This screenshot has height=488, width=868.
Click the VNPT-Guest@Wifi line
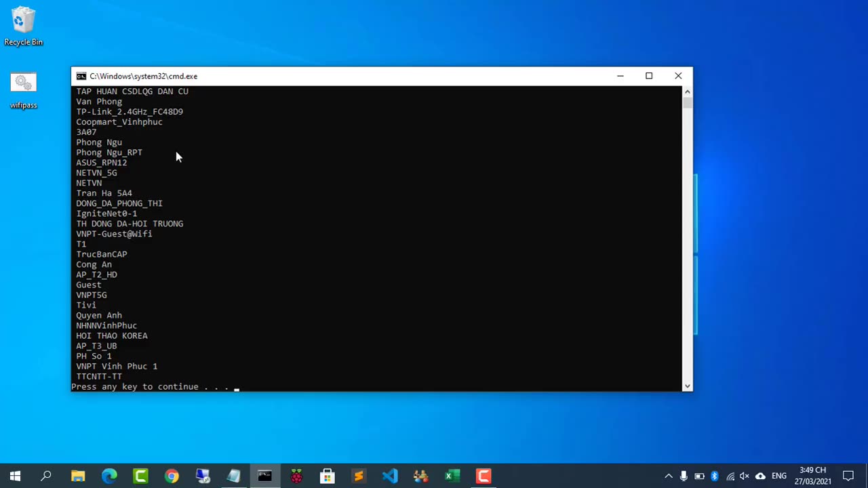pos(114,234)
